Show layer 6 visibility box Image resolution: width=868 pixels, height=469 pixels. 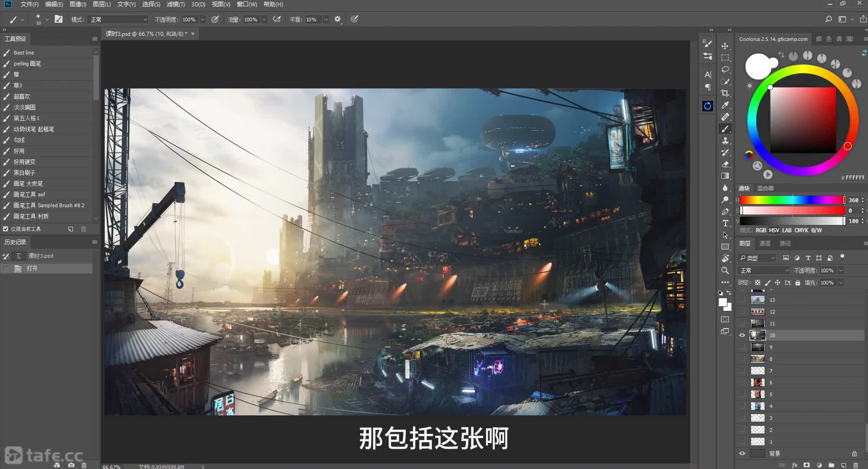pos(742,383)
